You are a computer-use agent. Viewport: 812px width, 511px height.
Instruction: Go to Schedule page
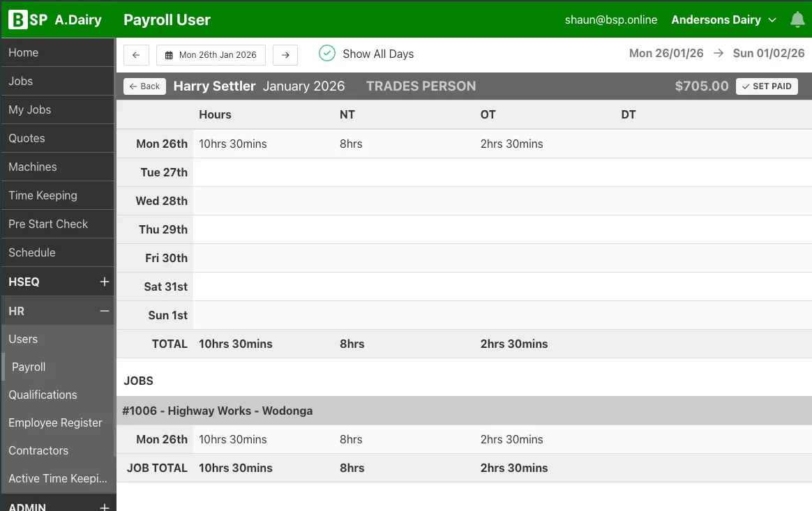[x=57, y=252]
